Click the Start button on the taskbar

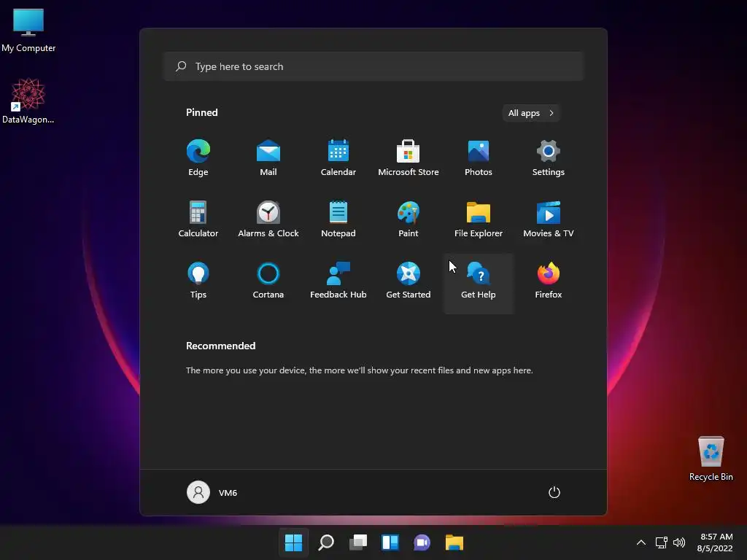[293, 542]
